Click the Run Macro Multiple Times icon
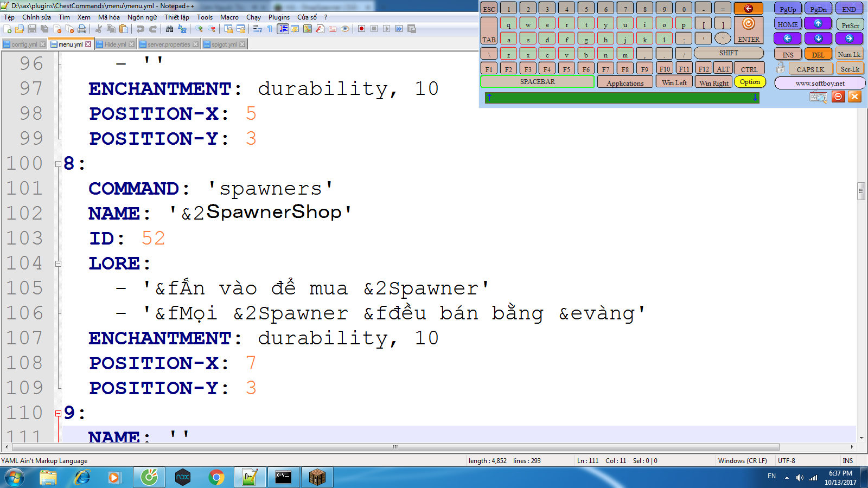The width and height of the screenshot is (868, 488). 399,29
